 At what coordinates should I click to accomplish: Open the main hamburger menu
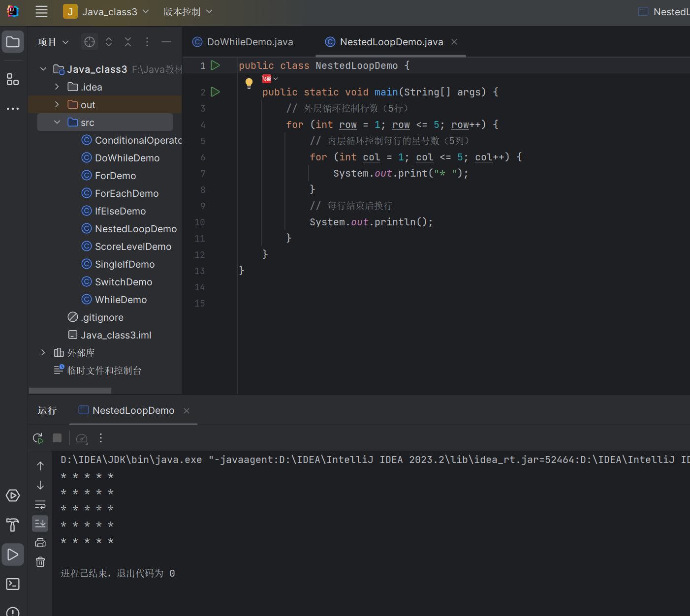(x=42, y=12)
